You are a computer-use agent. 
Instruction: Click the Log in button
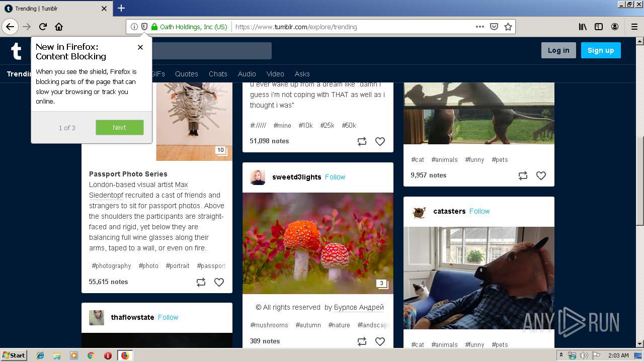tap(558, 50)
